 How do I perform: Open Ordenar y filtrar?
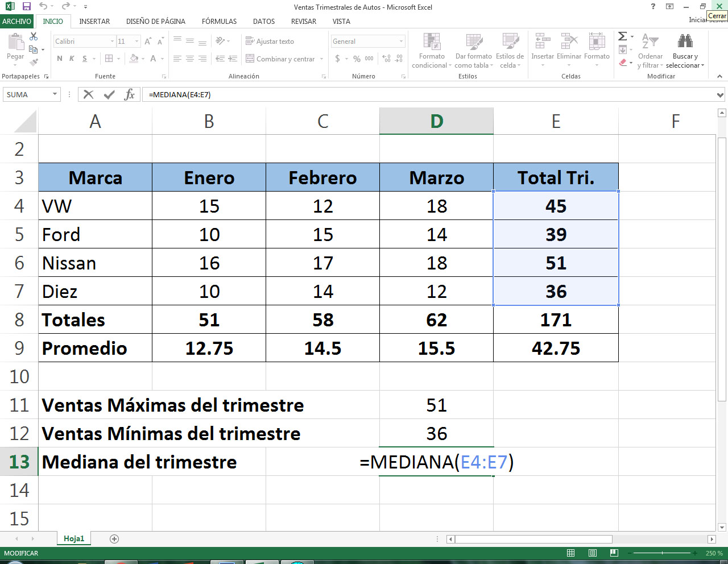point(650,51)
